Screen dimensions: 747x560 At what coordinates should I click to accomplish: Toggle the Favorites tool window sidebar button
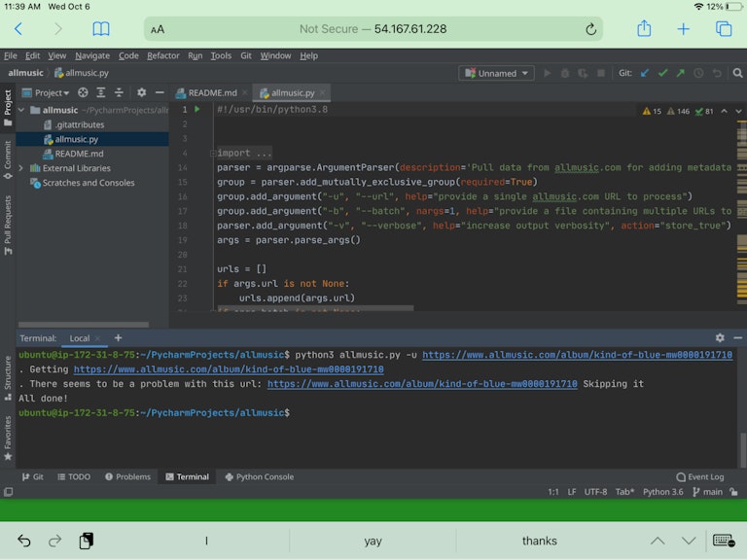pyautogui.click(x=8, y=436)
